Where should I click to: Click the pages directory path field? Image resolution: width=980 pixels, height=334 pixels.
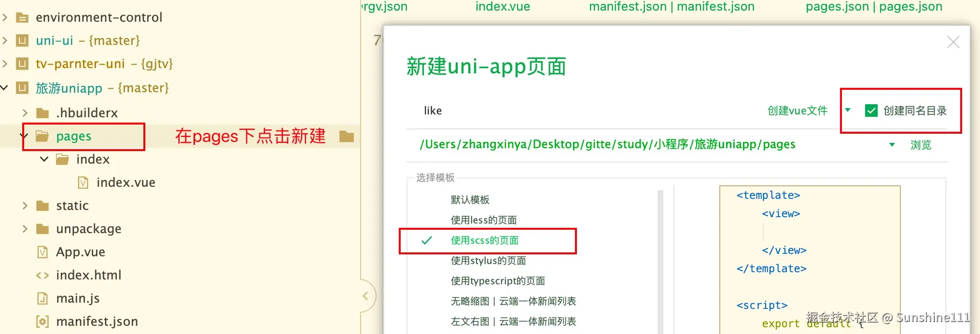click(x=608, y=144)
